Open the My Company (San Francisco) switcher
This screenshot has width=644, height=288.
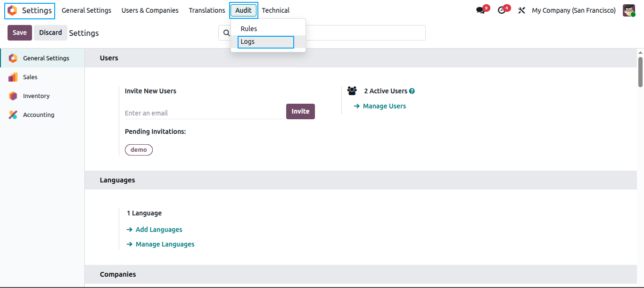[x=574, y=10]
